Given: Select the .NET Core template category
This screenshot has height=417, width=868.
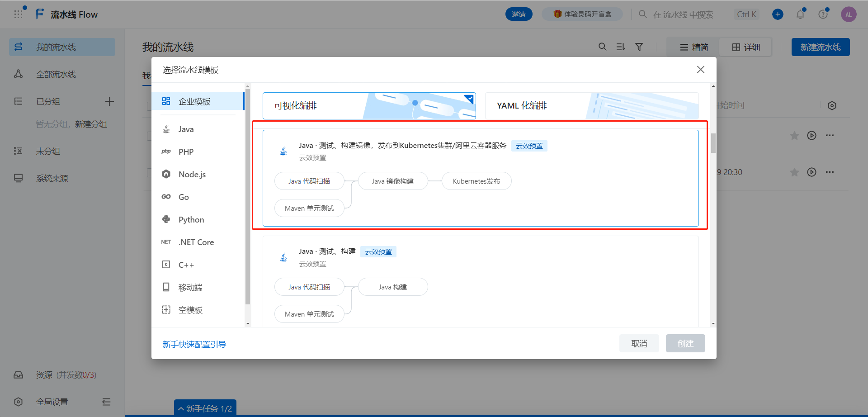Looking at the screenshot, I should tap(198, 242).
